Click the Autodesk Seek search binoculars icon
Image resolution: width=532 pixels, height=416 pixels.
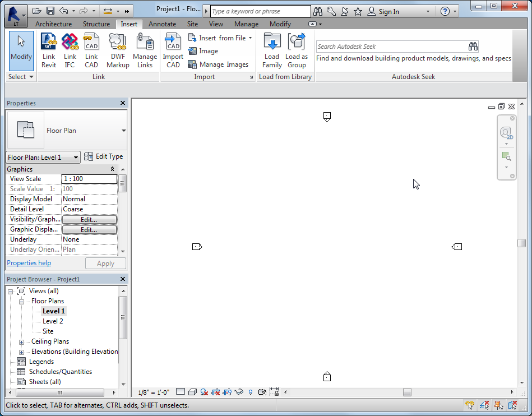click(473, 46)
